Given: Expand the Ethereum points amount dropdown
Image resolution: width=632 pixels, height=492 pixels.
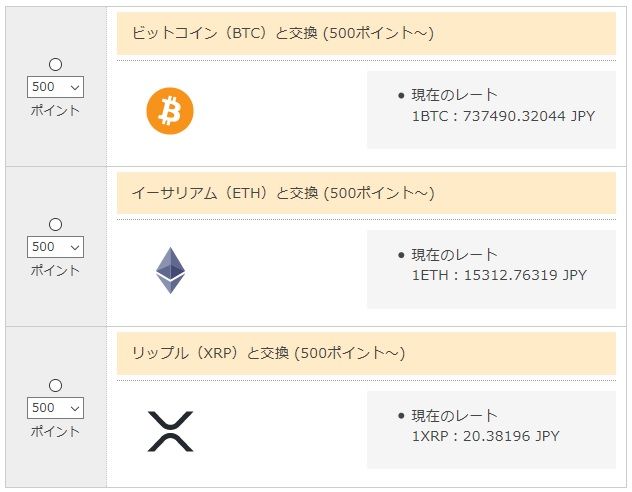Looking at the screenshot, I should (55, 247).
